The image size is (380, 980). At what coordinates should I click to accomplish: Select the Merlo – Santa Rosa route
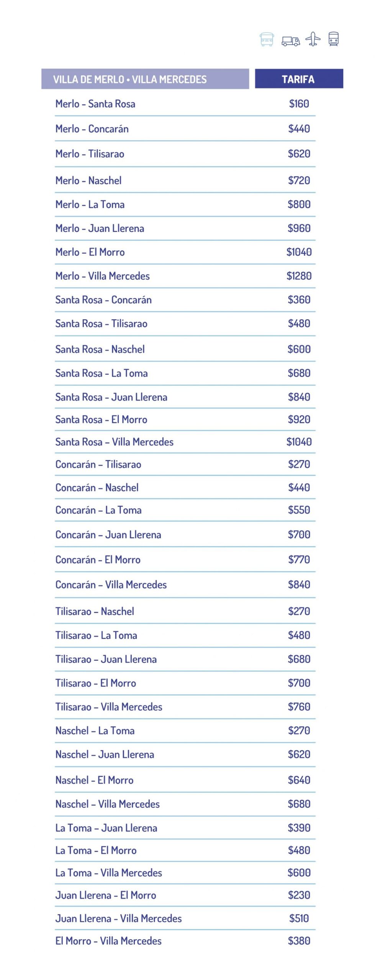[95, 104]
